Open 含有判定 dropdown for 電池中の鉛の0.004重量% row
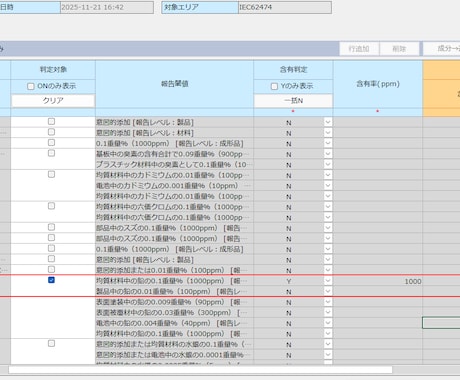The height and width of the screenshot is (380, 460). 328,323
